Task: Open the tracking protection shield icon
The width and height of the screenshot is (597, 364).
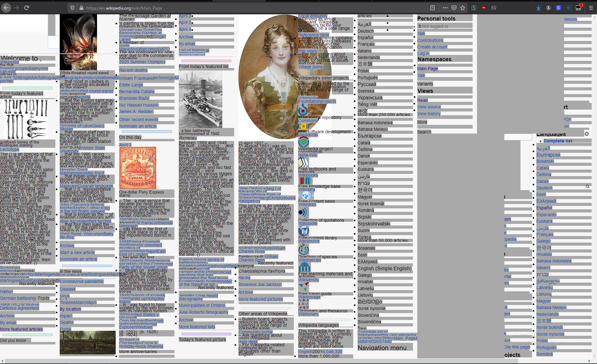Action: click(x=72, y=8)
